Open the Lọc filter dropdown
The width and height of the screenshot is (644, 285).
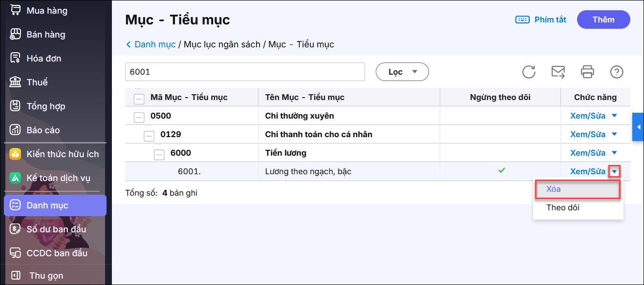pos(402,72)
